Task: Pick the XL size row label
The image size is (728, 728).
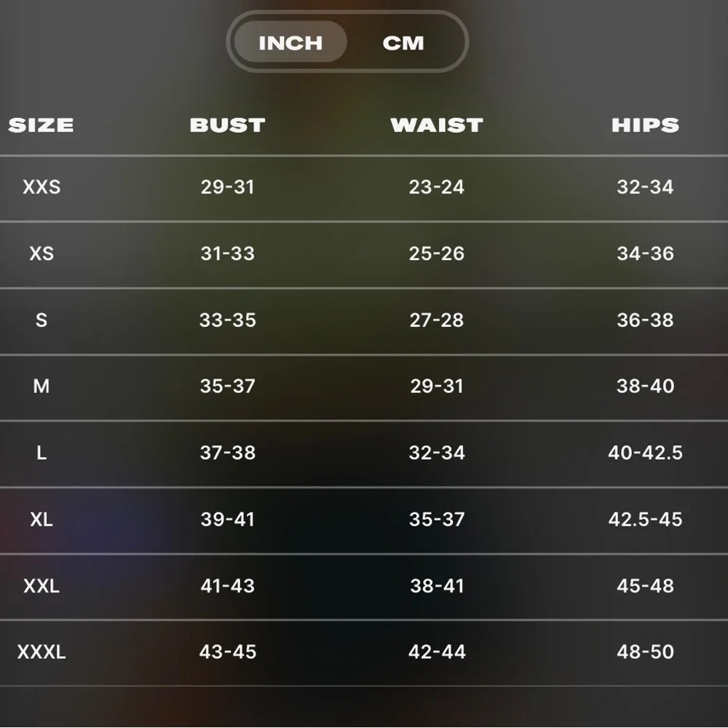Action: point(41,519)
